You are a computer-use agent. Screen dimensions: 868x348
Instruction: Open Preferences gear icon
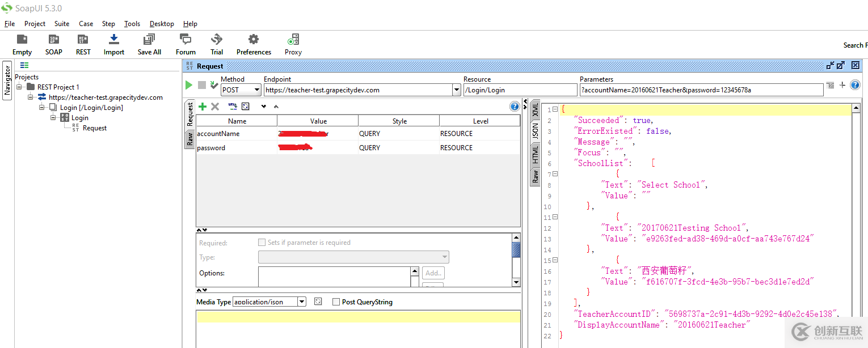coord(254,45)
